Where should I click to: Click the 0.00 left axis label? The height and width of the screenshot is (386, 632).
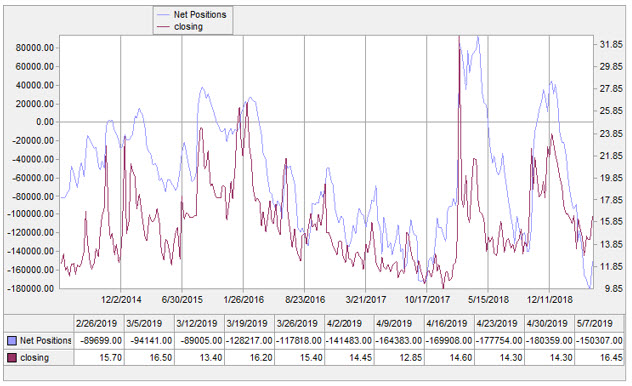click(45, 122)
